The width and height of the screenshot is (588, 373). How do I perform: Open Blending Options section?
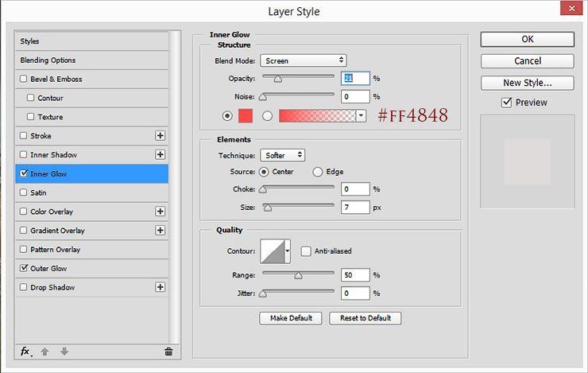[x=92, y=60]
